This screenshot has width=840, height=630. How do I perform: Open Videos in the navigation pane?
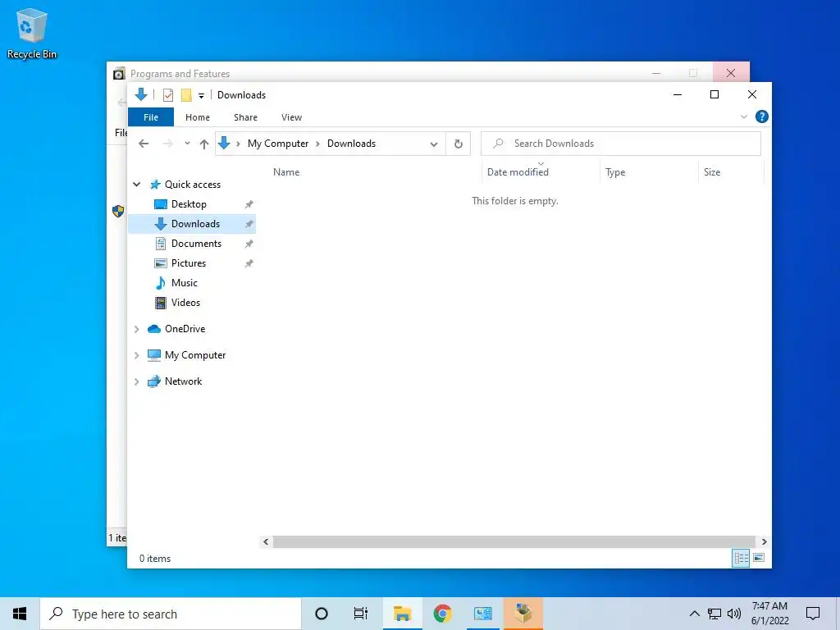pos(185,303)
